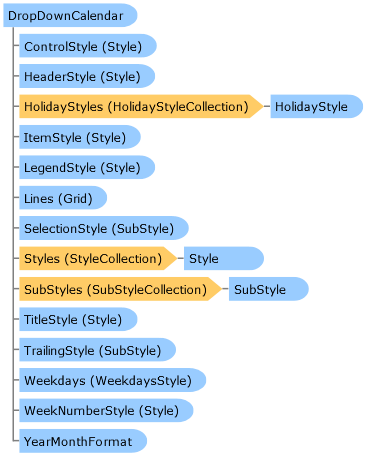Select ControlStyle (Style) node

pyautogui.click(x=88, y=46)
